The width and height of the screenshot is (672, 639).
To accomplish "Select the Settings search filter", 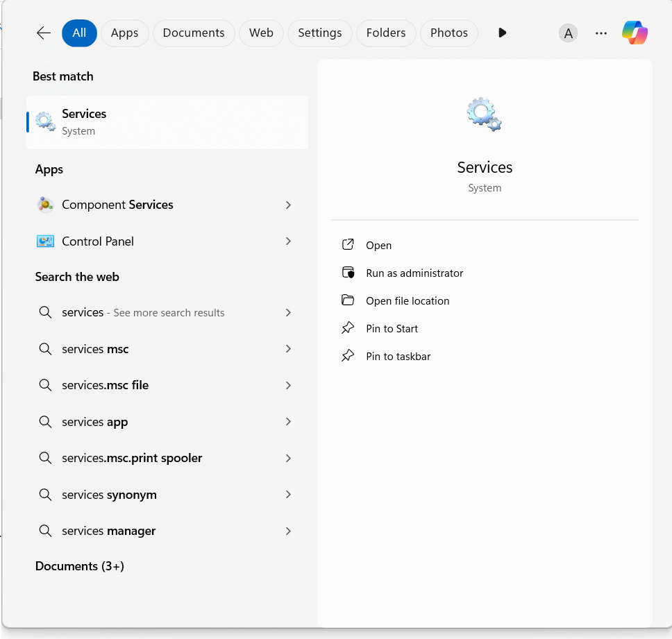I will pyautogui.click(x=319, y=33).
